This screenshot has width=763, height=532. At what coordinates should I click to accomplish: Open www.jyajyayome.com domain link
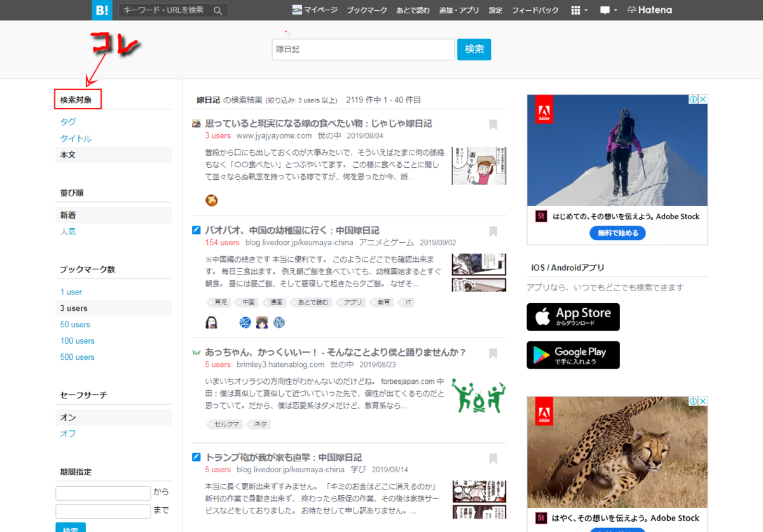[x=274, y=136]
